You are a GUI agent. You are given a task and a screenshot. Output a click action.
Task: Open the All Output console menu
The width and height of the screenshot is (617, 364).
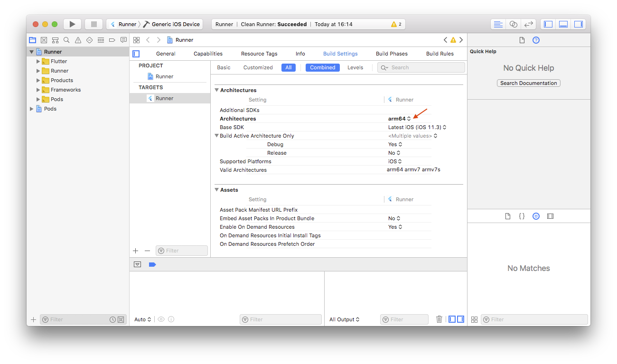point(345,319)
